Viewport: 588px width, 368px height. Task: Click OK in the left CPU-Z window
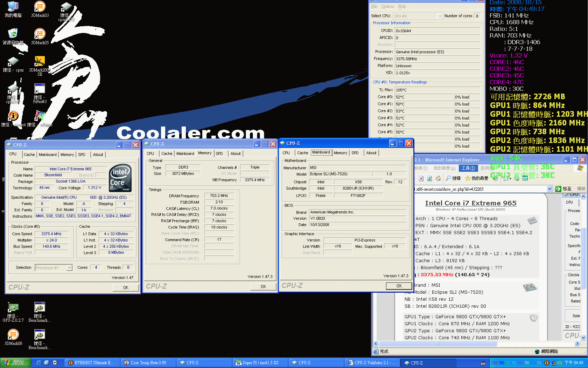click(x=126, y=288)
